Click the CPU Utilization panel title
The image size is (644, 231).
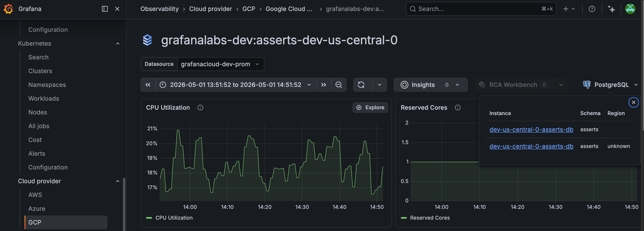[x=168, y=108]
